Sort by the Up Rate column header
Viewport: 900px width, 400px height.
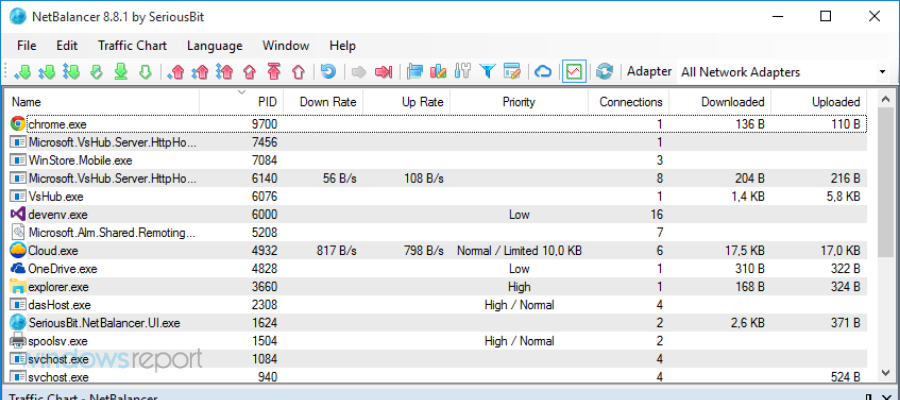pos(407,102)
